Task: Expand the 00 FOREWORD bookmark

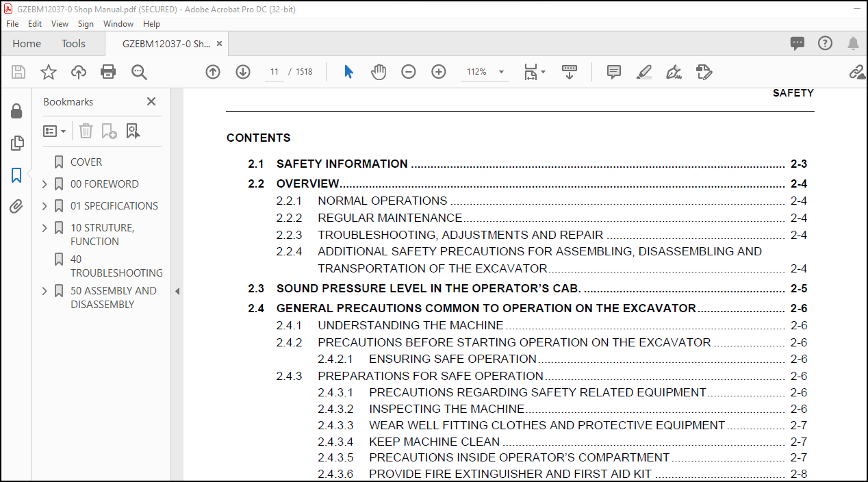Action: pos(44,184)
